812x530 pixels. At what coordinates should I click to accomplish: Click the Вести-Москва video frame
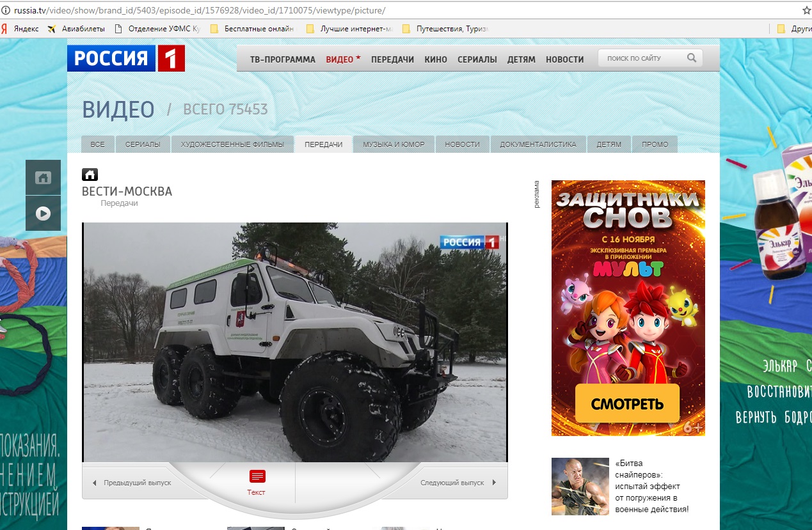click(x=294, y=342)
